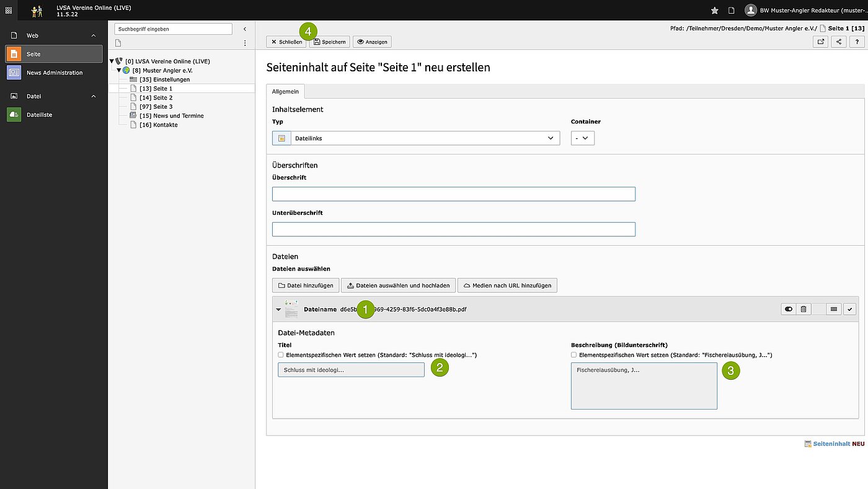
Task: Click the drag handle of file row
Action: tap(834, 309)
